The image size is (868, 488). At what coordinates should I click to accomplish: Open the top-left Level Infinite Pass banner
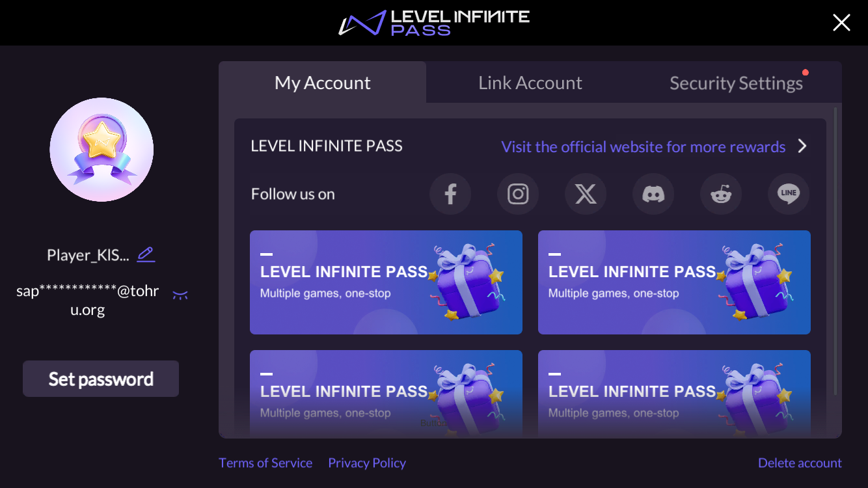point(386,282)
